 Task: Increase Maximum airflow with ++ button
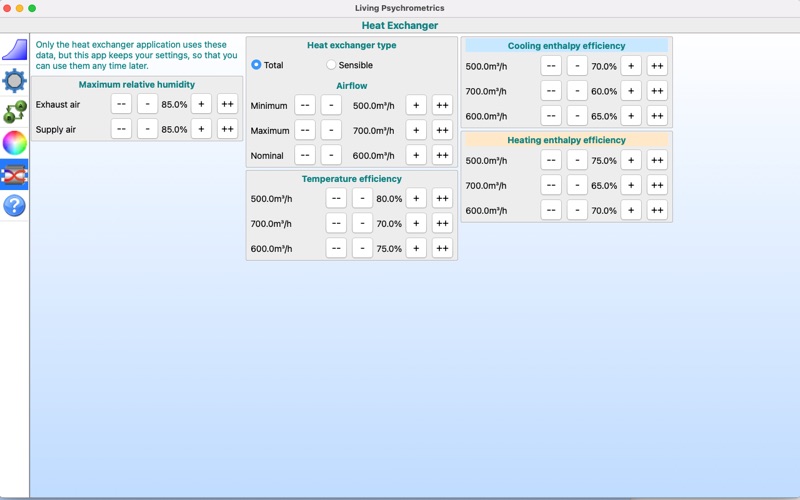(442, 130)
